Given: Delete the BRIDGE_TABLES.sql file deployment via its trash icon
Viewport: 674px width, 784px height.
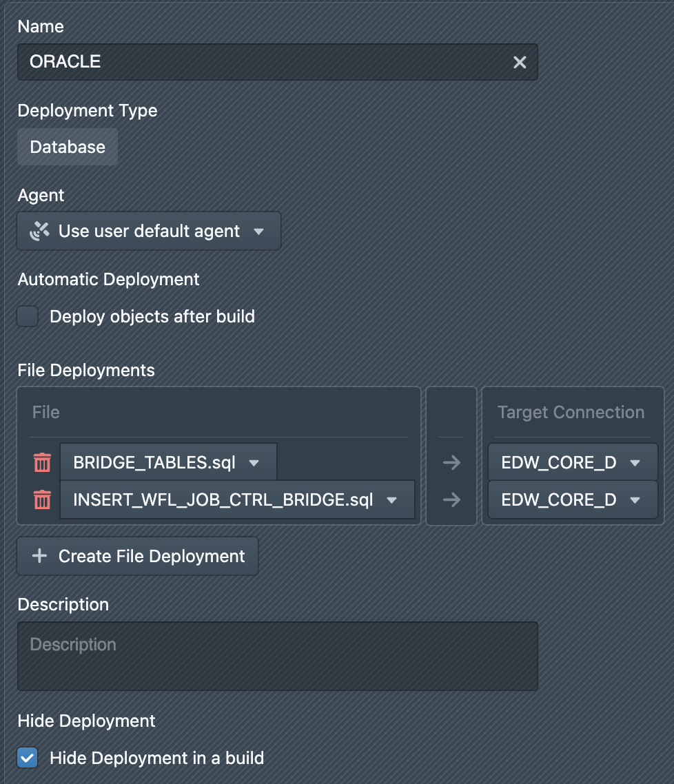Looking at the screenshot, I should click(43, 463).
